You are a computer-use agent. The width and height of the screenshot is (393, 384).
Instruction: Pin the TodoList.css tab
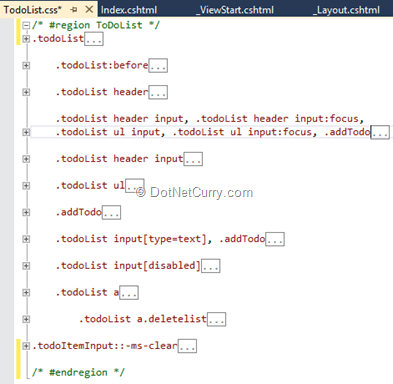coord(74,10)
